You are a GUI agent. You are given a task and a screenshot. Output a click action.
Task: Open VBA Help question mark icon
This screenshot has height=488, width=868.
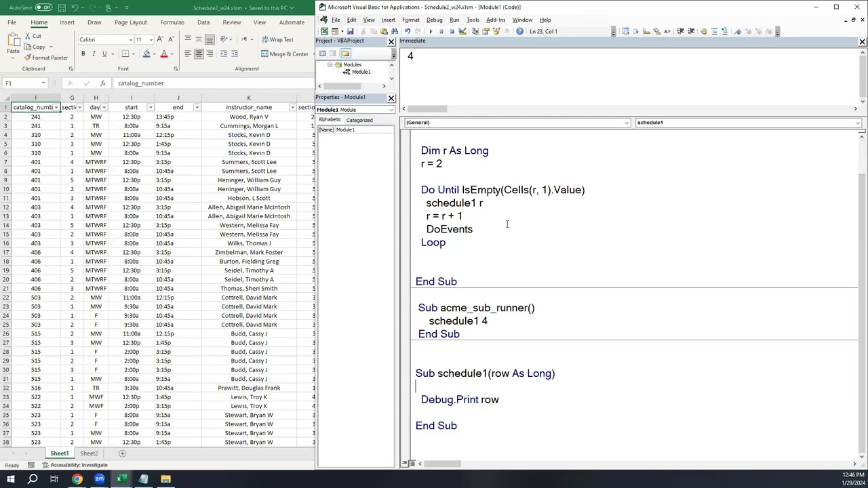pos(519,31)
